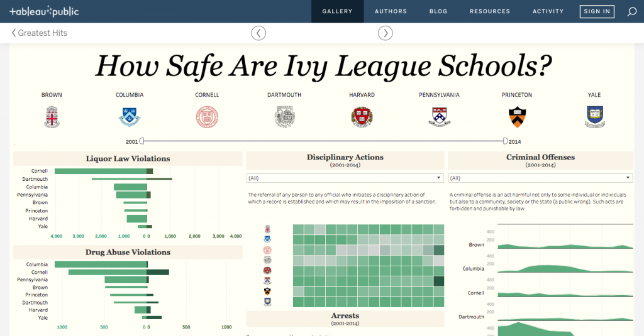644x336 pixels.
Task: Choose the Pennsylvania crest icon
Action: coord(440,117)
